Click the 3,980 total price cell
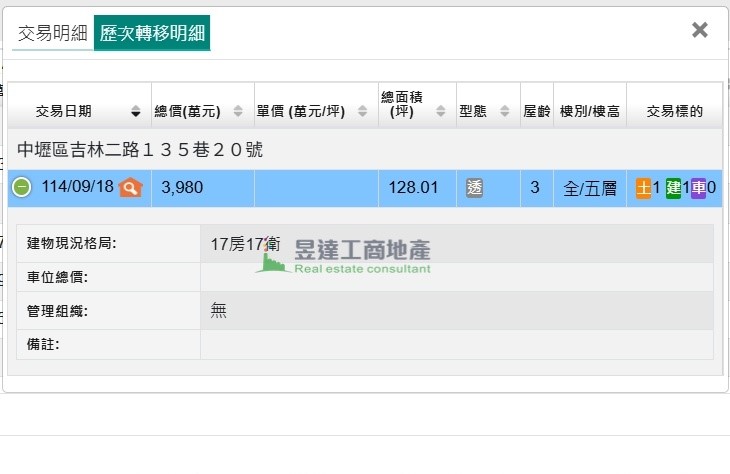The width and height of the screenshot is (730, 474). [183, 187]
